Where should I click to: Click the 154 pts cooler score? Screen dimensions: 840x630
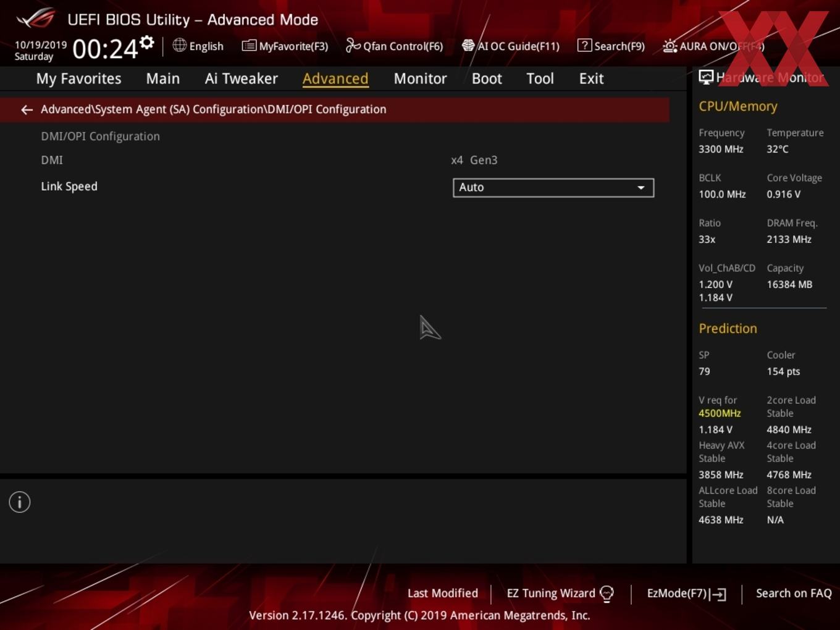(x=783, y=372)
